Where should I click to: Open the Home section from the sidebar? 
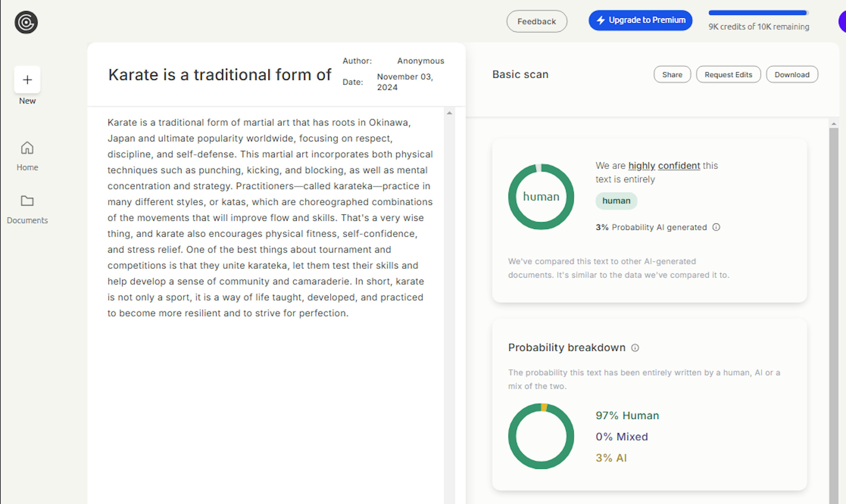27,155
